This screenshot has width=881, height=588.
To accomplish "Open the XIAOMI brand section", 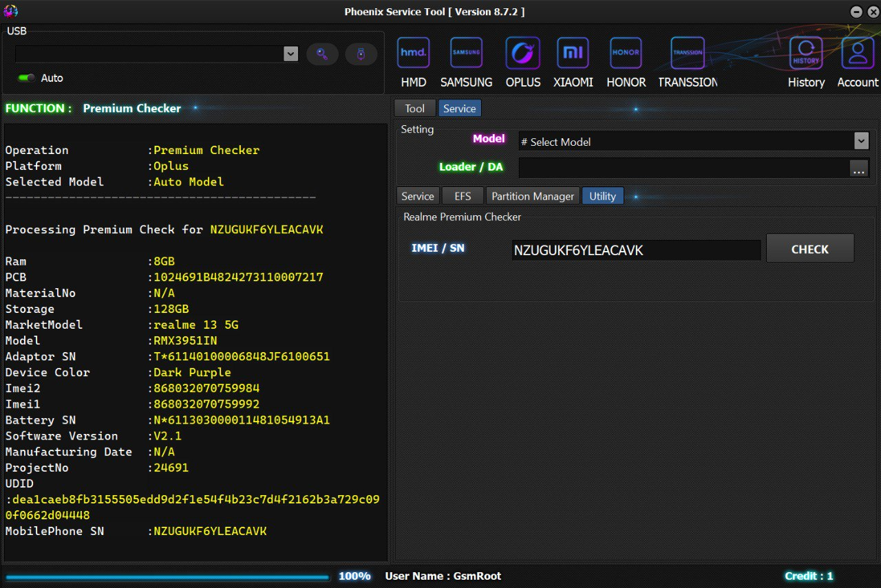I will [573, 63].
